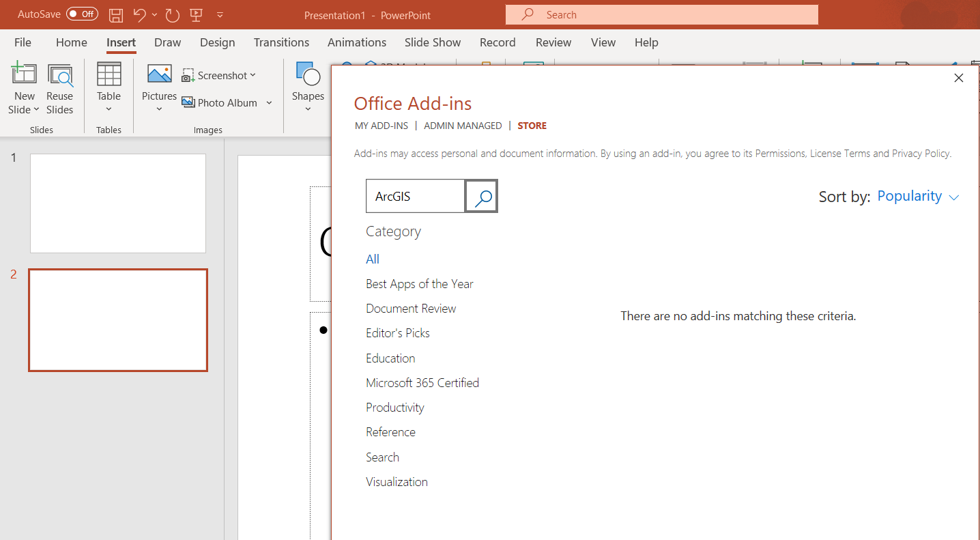Select the Slide Show tab
This screenshot has height=540, width=980.
433,42
